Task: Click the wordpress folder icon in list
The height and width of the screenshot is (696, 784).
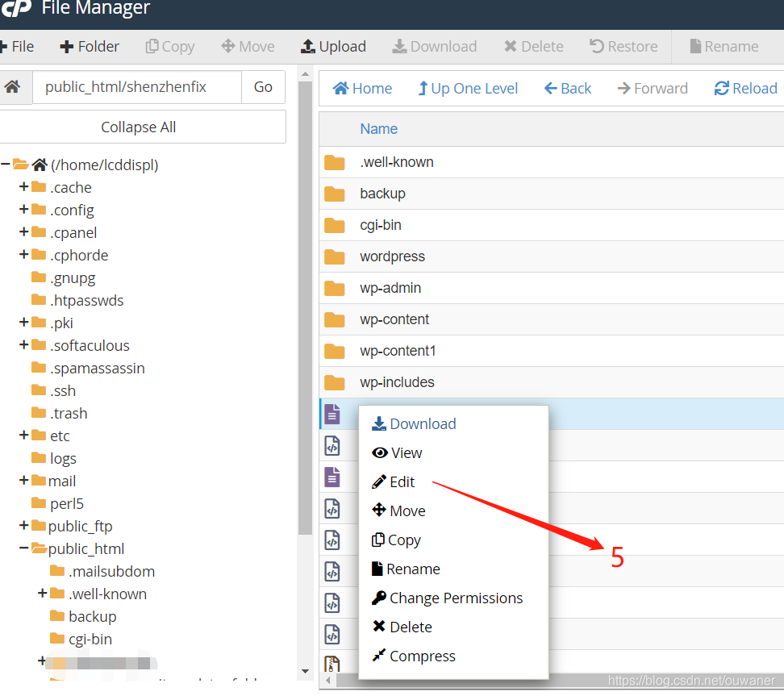Action: point(335,257)
